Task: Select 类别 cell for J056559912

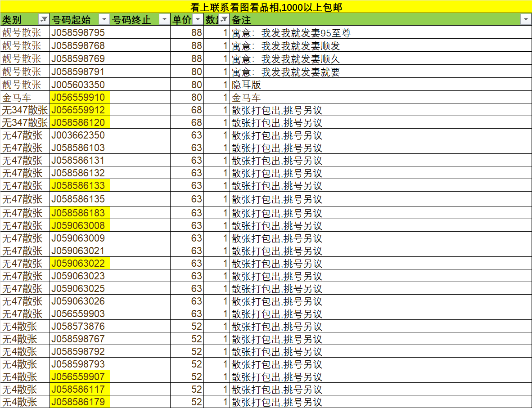Action: (25, 110)
